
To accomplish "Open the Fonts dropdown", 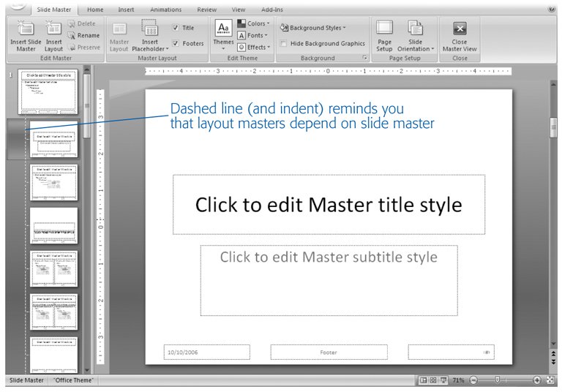I will [252, 35].
